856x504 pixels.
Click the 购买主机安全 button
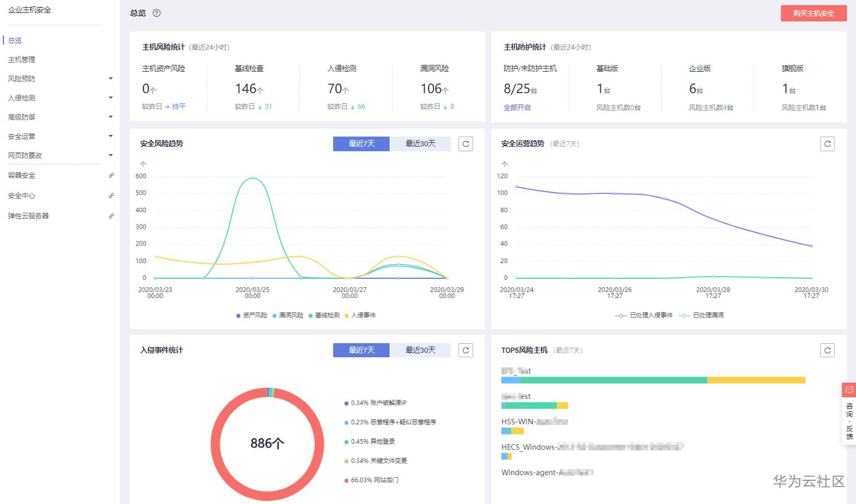814,14
